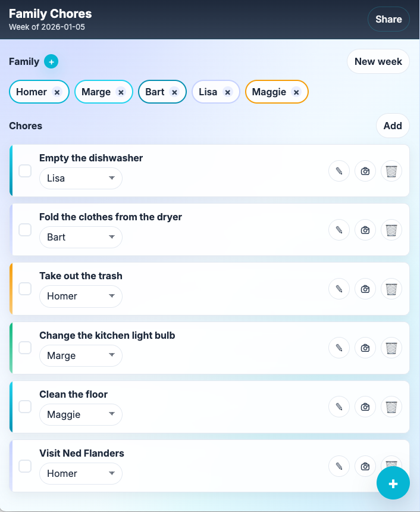This screenshot has height=512, width=420.
Task: Check off Empty the dishwasher
Action: click(x=25, y=171)
